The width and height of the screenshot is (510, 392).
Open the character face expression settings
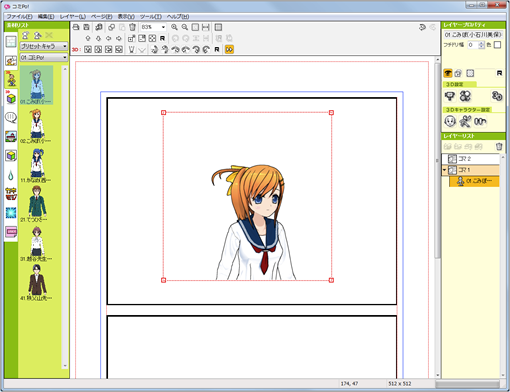(x=450, y=121)
